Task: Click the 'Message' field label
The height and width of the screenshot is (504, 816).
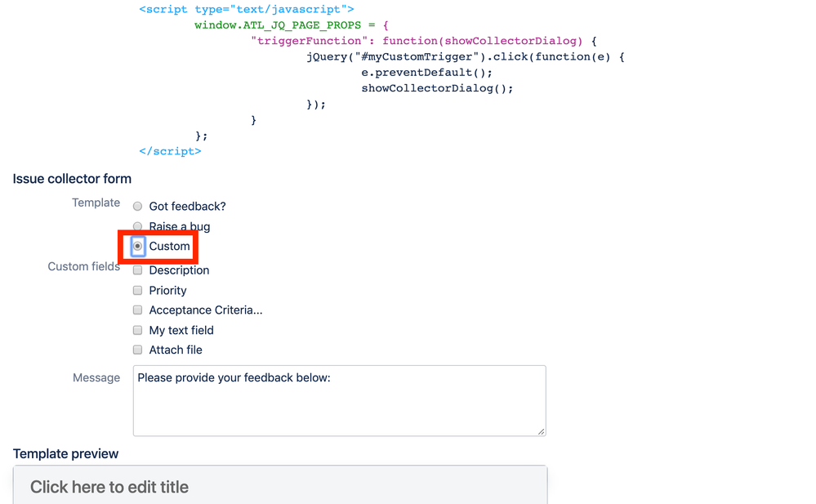Action: click(96, 377)
